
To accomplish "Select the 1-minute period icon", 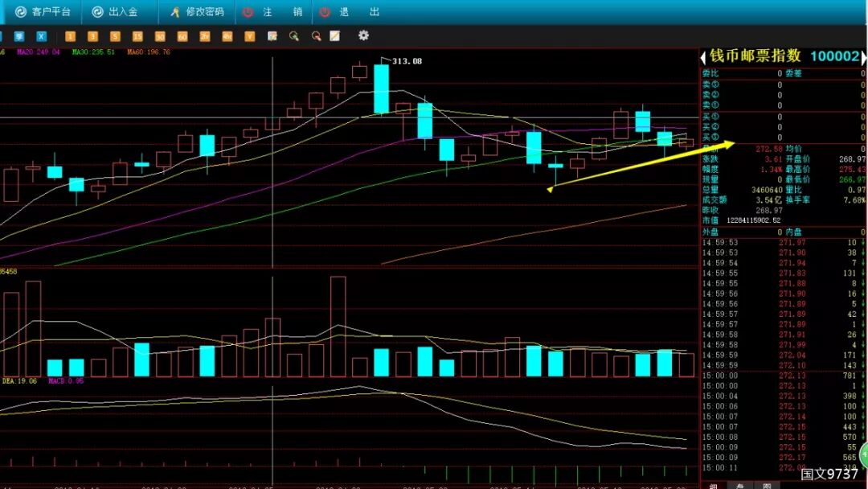I will (x=70, y=36).
